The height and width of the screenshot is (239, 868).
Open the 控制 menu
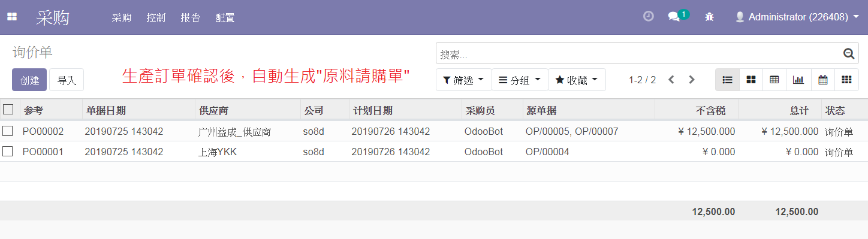(156, 18)
